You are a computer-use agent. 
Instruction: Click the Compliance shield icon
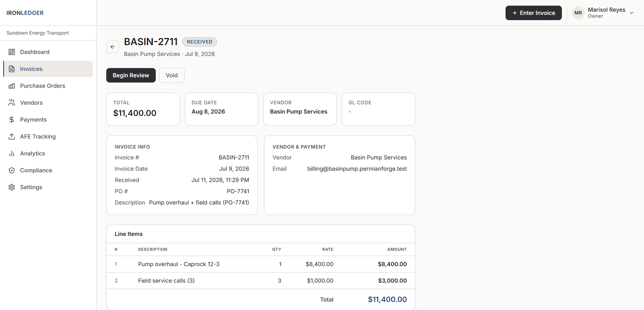pyautogui.click(x=12, y=170)
